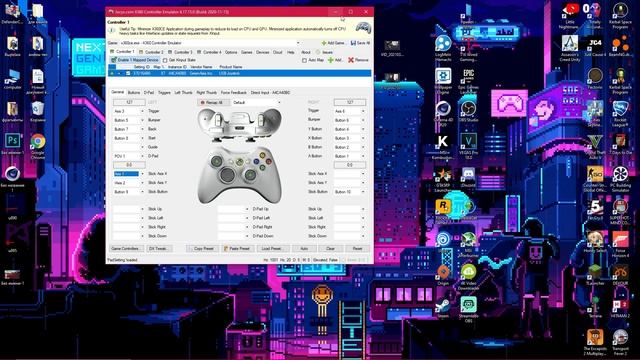
Task: Toggle the Auto Map checkbox
Action: pos(304,60)
